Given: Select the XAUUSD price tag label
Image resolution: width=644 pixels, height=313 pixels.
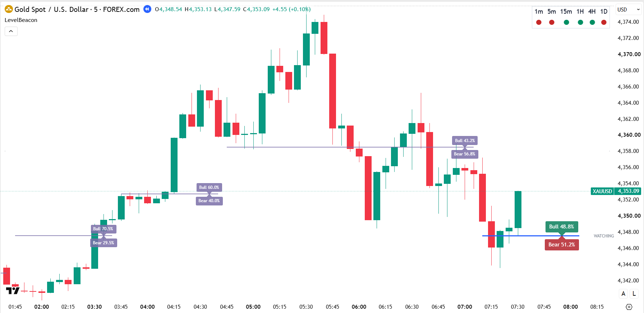Looking at the screenshot, I should pos(602,191).
